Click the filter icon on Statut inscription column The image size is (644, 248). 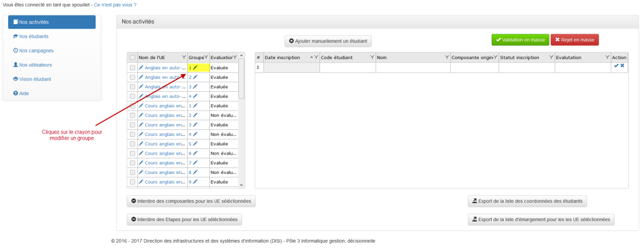click(551, 57)
